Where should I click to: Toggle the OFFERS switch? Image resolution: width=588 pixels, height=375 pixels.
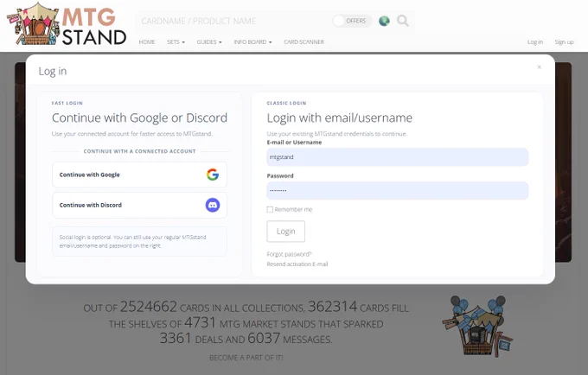tap(352, 21)
